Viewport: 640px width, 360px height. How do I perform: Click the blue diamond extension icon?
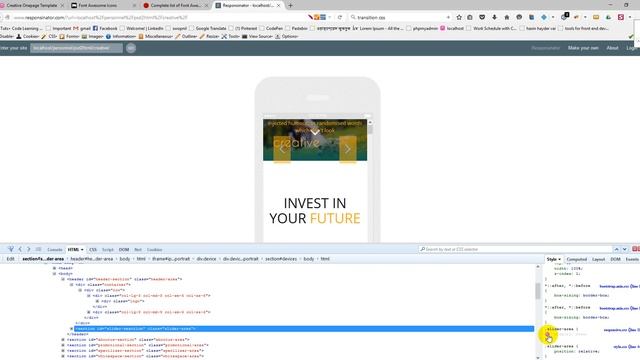544,17
